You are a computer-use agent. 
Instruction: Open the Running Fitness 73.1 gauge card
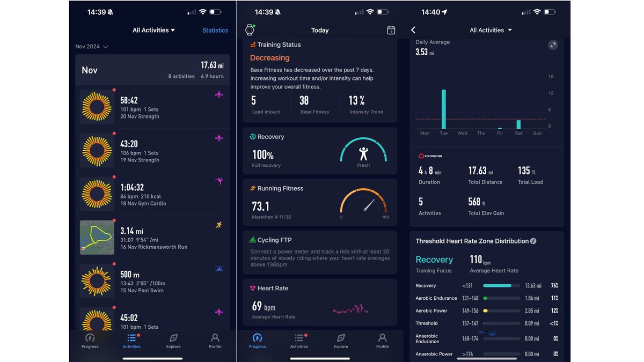tap(320, 202)
